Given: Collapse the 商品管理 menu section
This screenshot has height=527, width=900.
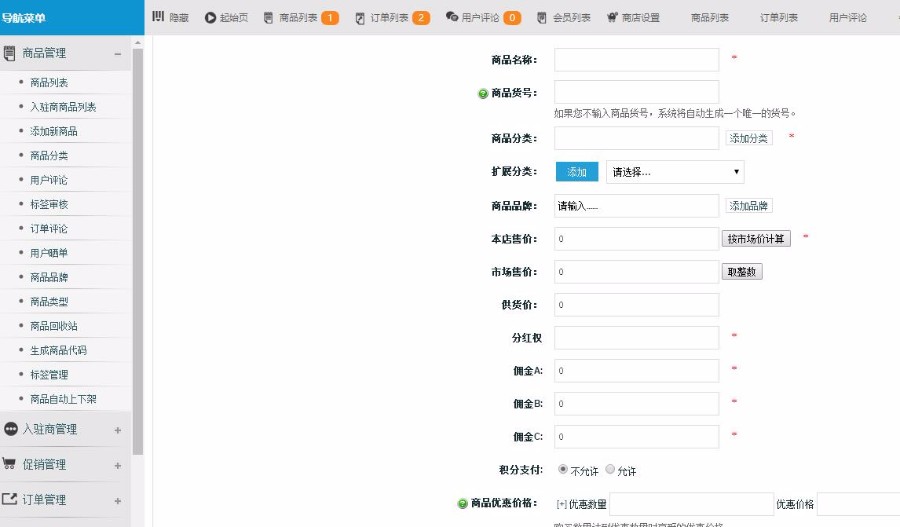Looking at the screenshot, I should click(x=118, y=54).
